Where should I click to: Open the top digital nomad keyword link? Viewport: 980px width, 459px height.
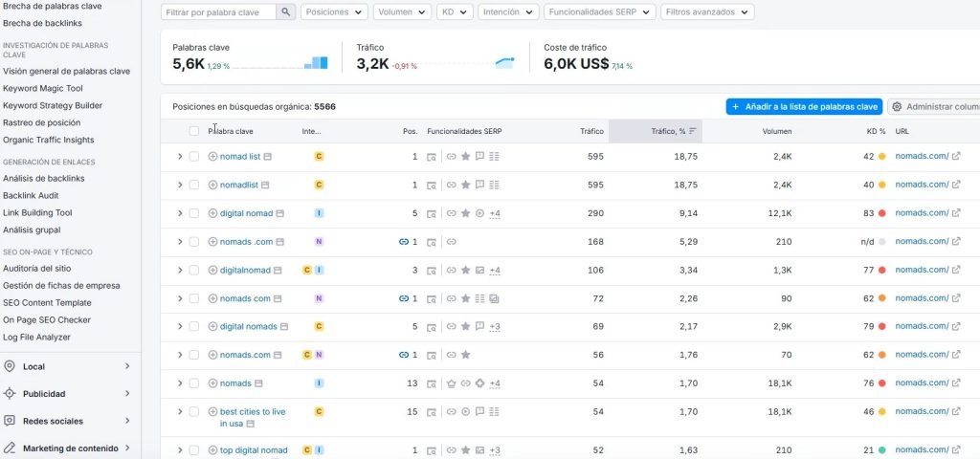tap(254, 450)
